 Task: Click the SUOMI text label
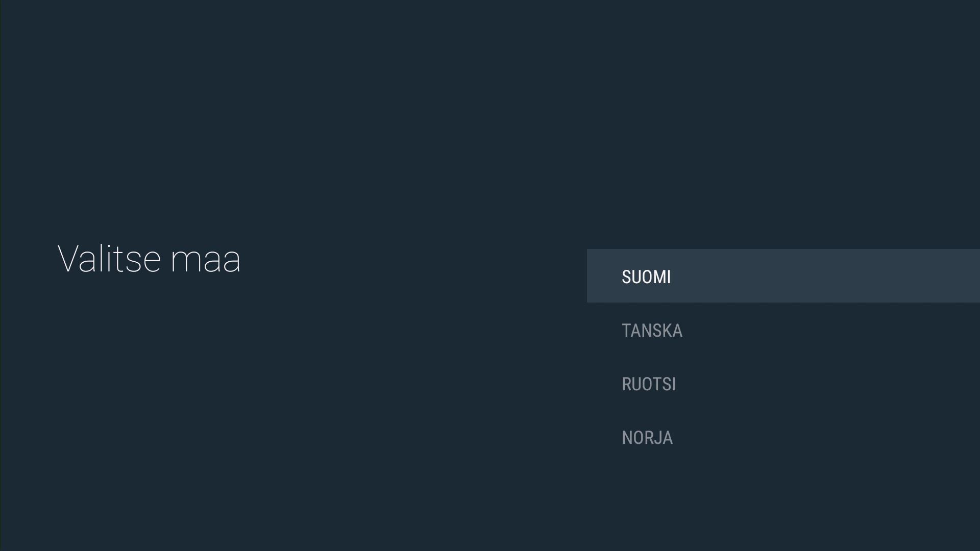click(x=646, y=277)
